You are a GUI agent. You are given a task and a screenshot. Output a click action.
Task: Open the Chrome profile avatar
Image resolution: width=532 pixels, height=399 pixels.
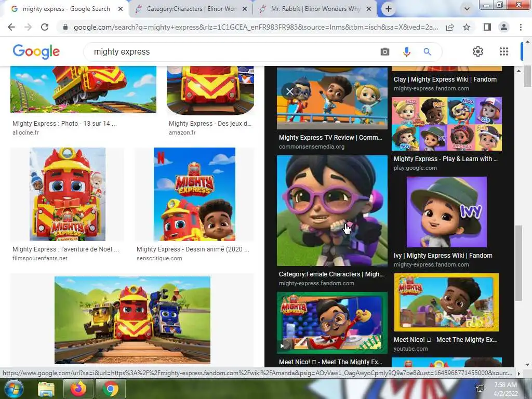coord(504,27)
